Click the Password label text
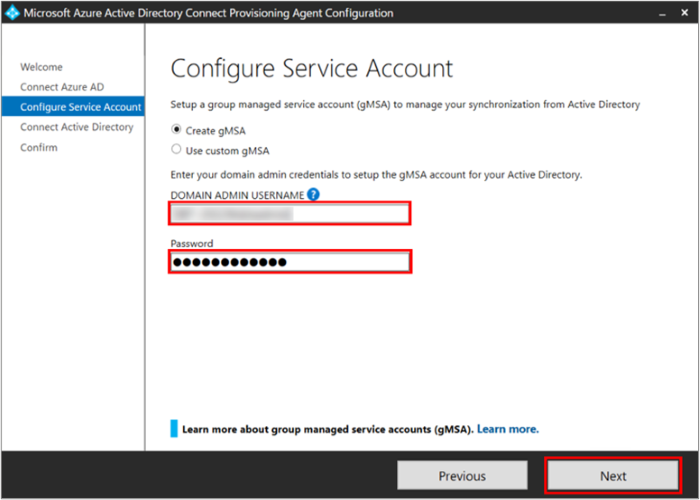The height and width of the screenshot is (500, 700). (192, 243)
